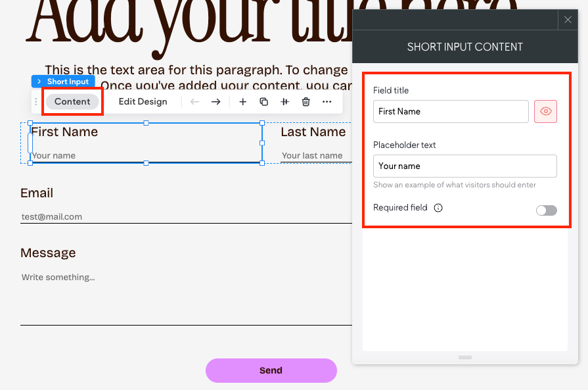
Task: Open Edit Design in the toolbar
Action: pos(143,102)
